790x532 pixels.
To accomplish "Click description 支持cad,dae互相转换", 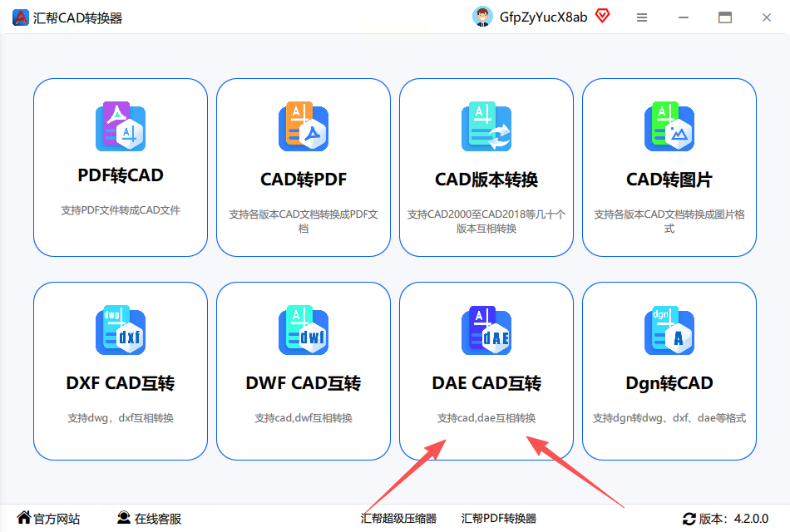I will coord(486,417).
